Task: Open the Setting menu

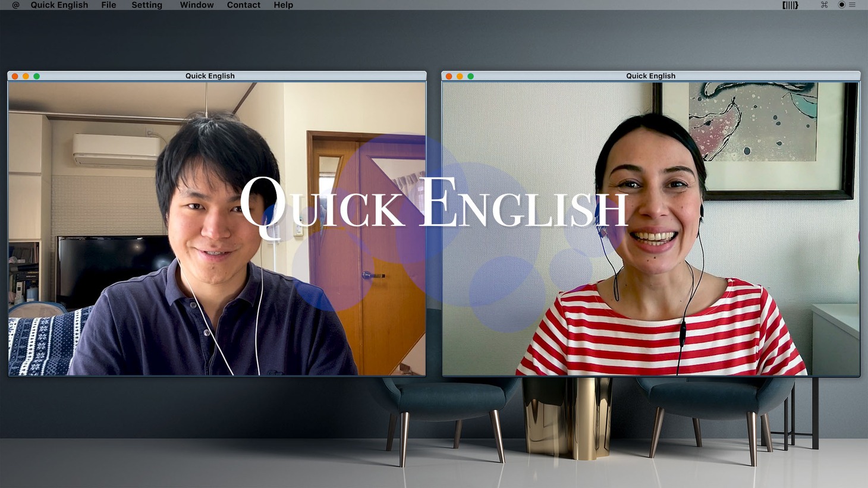Action: point(147,5)
